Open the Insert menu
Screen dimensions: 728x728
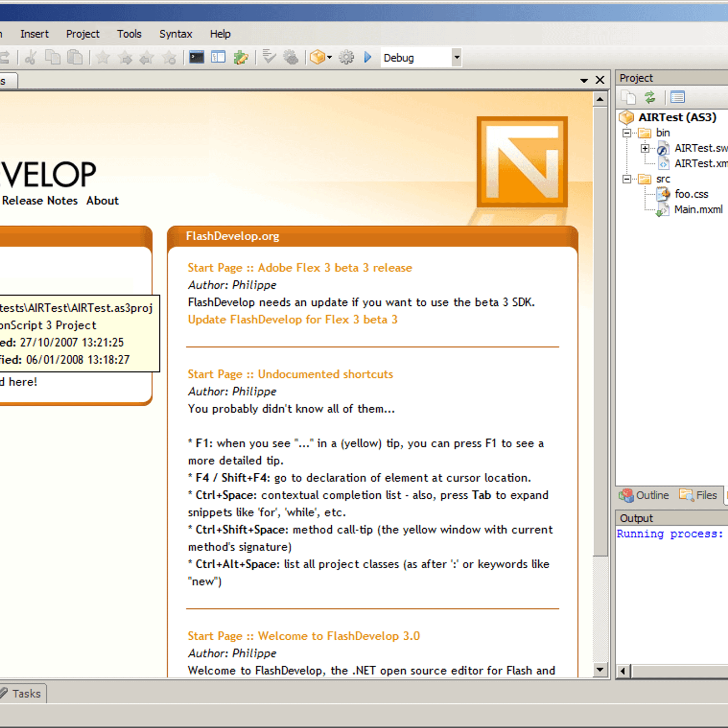(x=35, y=34)
